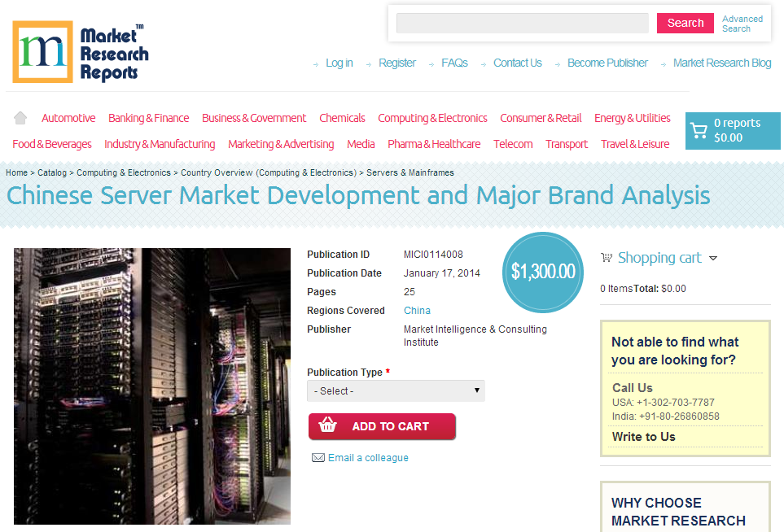The width and height of the screenshot is (784, 532).
Task: Select the Business & Government category
Action: (x=254, y=118)
